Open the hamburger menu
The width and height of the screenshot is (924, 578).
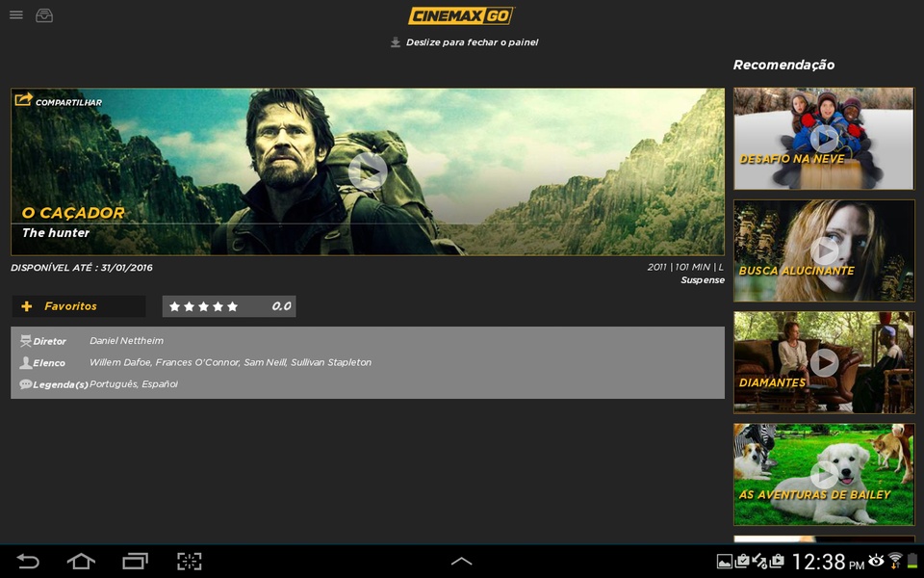click(x=16, y=14)
